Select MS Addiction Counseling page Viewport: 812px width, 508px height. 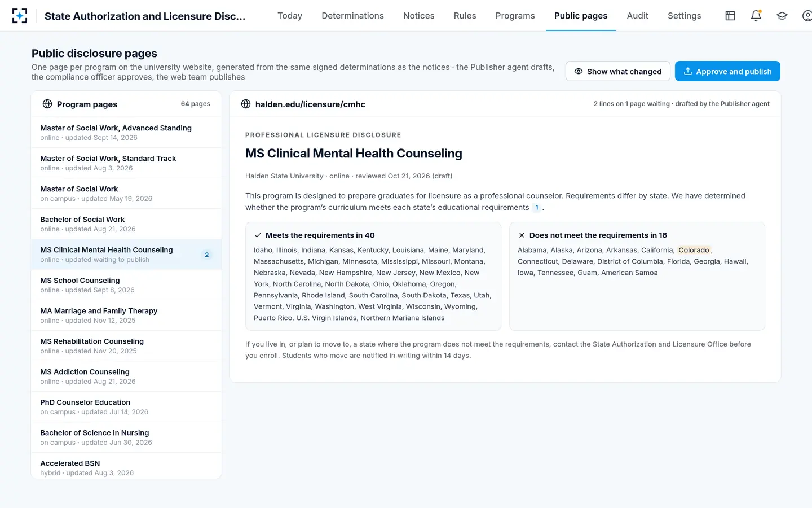point(126,376)
